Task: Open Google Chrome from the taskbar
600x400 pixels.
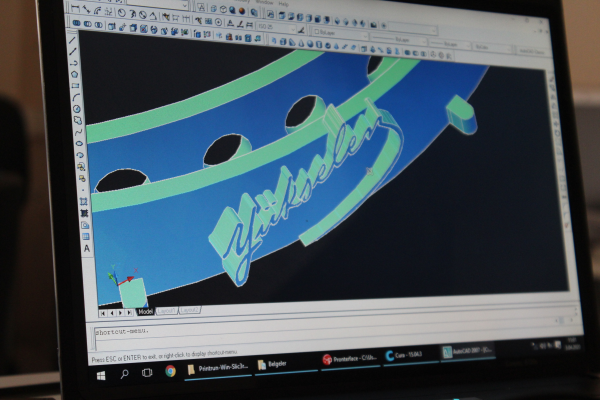Action: click(x=170, y=371)
